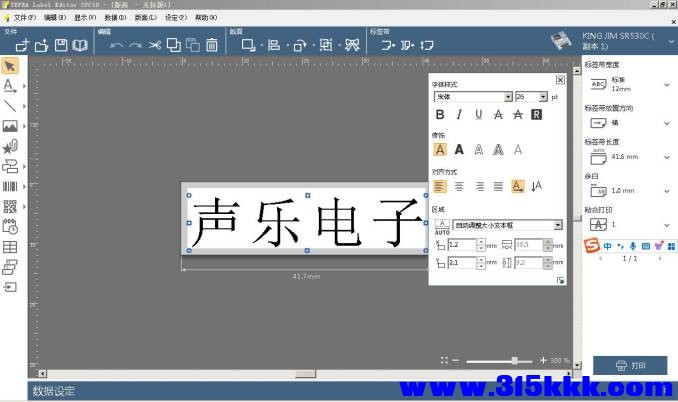Toggle bold text formatting
The image size is (678, 402).
440,115
